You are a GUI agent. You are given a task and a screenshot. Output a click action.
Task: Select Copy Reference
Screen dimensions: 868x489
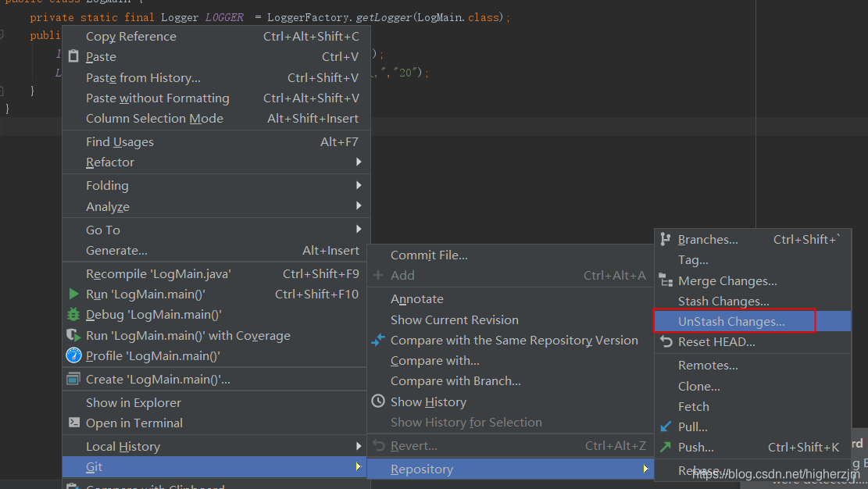tap(216, 36)
